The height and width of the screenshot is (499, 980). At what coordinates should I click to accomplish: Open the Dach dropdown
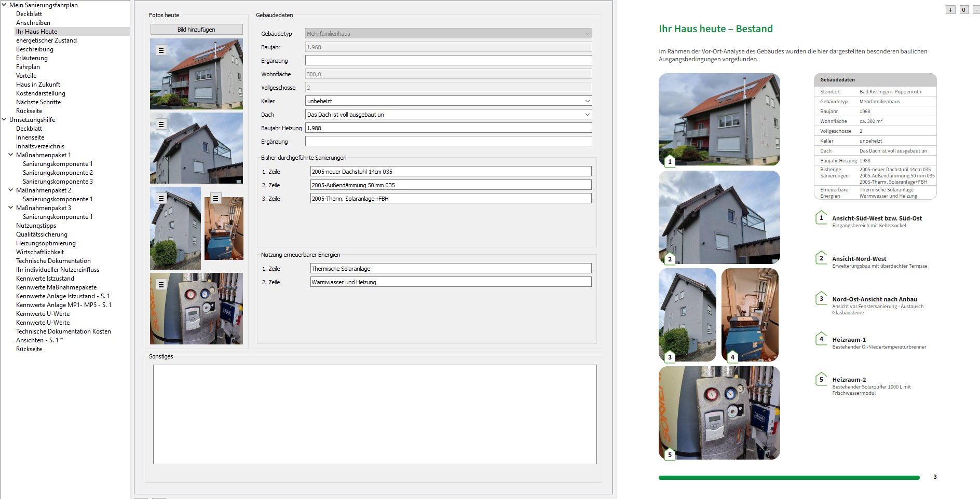point(587,115)
